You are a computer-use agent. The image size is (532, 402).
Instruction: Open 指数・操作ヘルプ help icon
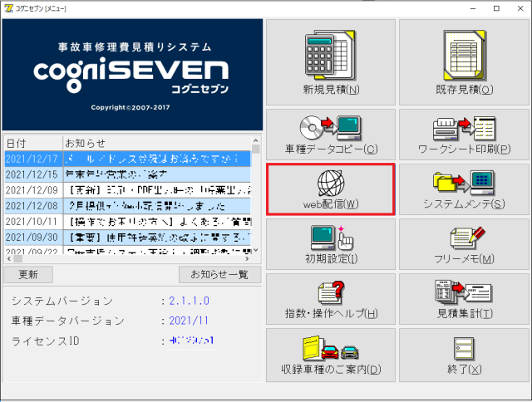[331, 292]
